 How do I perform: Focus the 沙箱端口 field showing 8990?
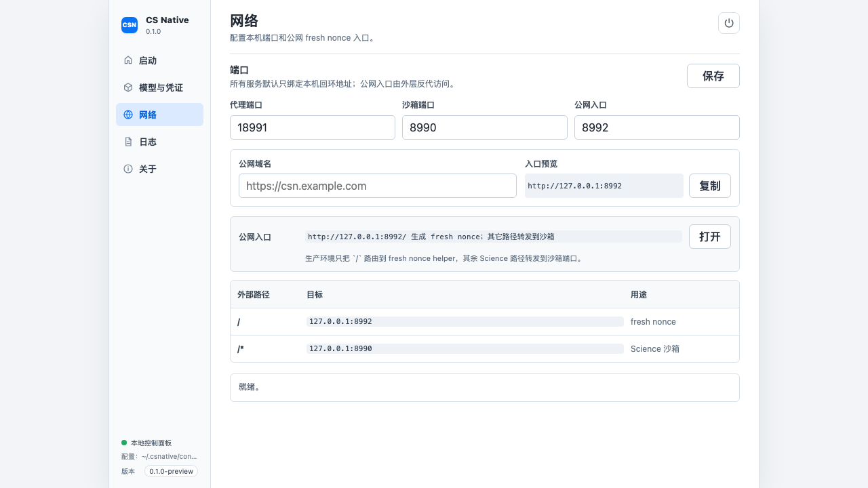pos(485,127)
